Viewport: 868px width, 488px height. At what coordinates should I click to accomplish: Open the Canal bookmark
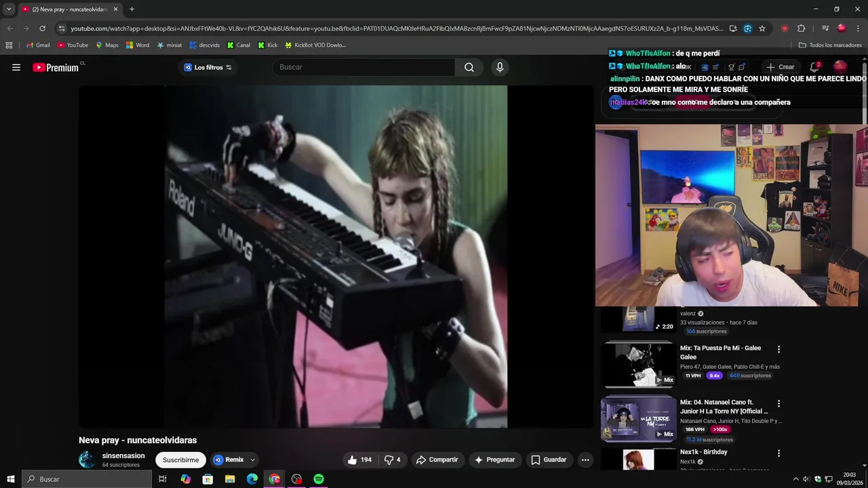tap(239, 45)
